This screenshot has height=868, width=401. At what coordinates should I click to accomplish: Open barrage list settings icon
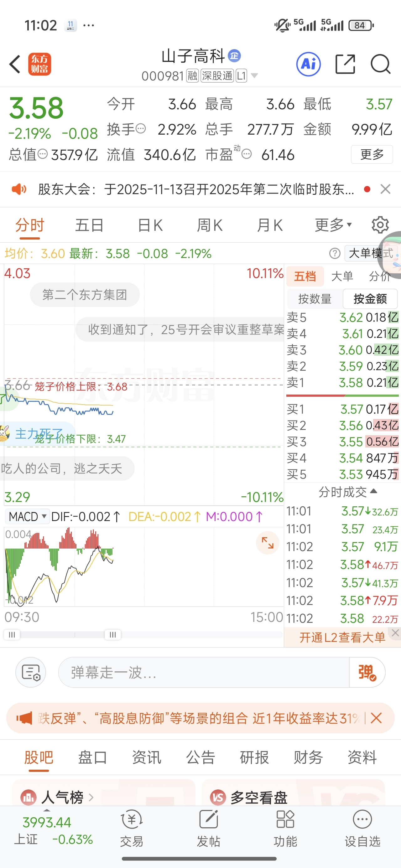(x=31, y=672)
